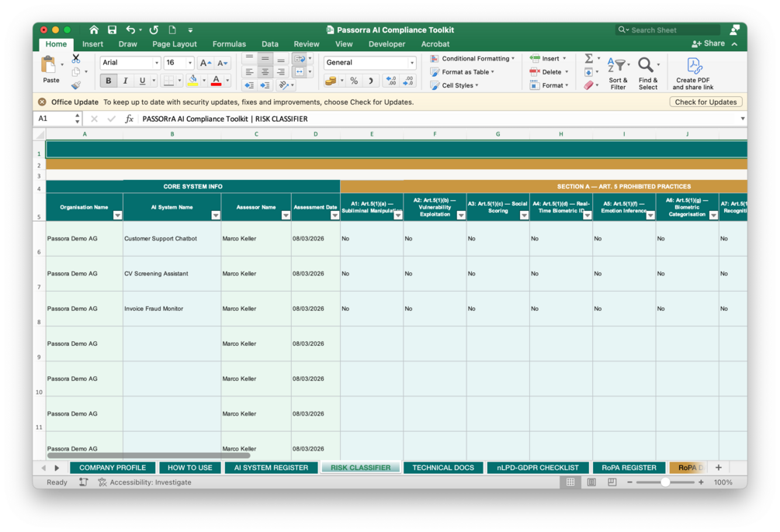Switch to the COMPANY PROFILE sheet
780x532 pixels.
(x=113, y=468)
